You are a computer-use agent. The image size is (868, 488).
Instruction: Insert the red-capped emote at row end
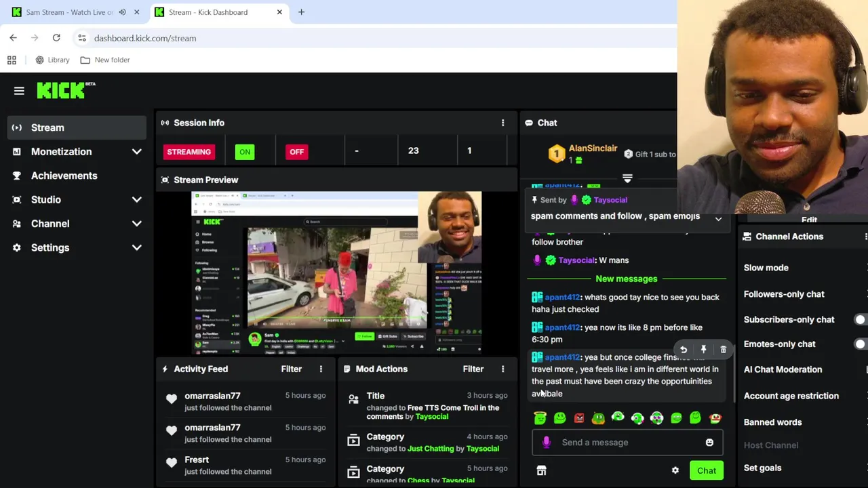[x=715, y=418]
